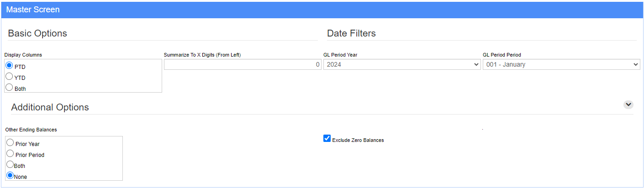
Task: Click the GL Period Year label
Action: [340, 55]
